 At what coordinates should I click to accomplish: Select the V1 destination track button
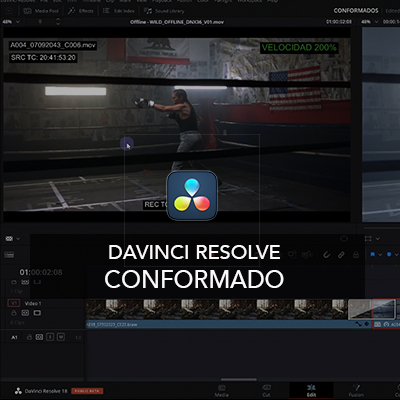(x=14, y=303)
